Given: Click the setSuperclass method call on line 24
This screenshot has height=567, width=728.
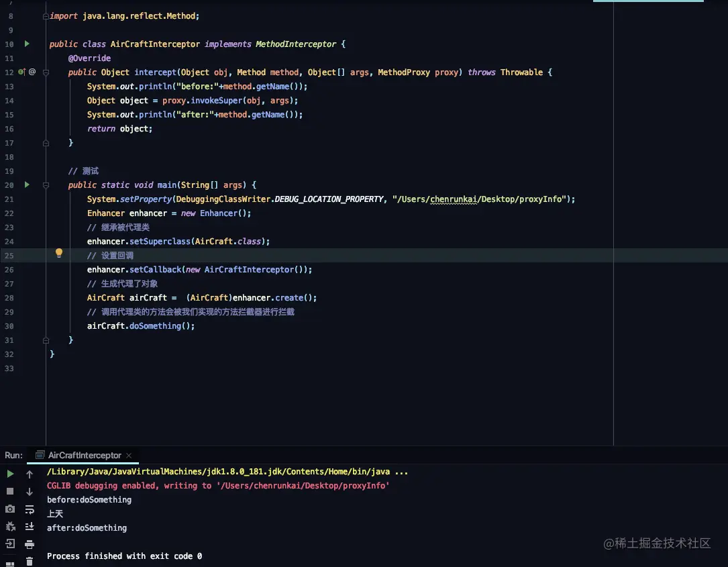Looking at the screenshot, I should (x=160, y=242).
